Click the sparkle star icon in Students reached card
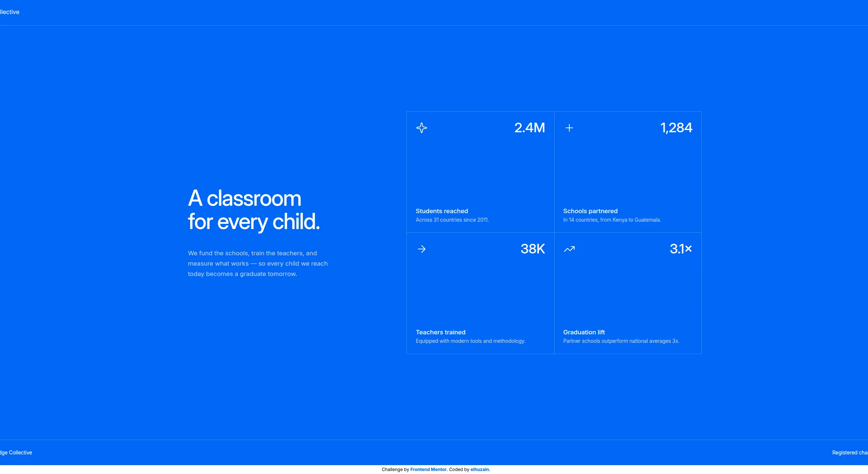 point(421,128)
